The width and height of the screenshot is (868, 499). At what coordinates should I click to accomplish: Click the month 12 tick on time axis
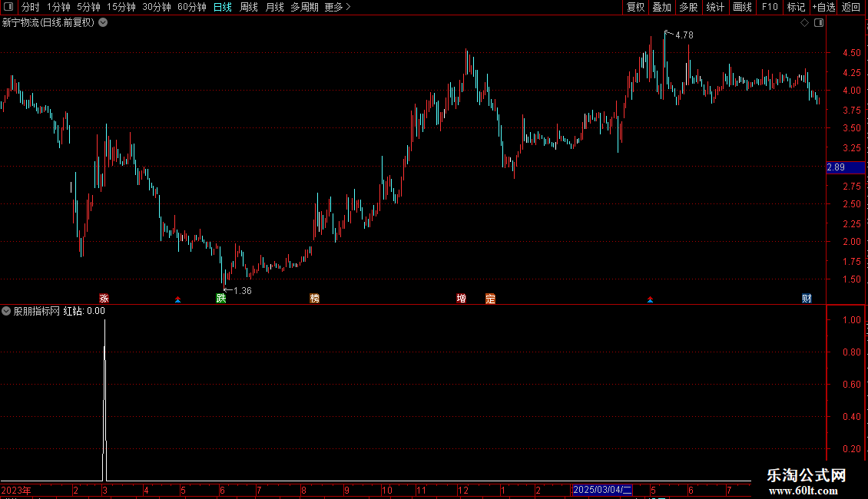[x=462, y=490]
